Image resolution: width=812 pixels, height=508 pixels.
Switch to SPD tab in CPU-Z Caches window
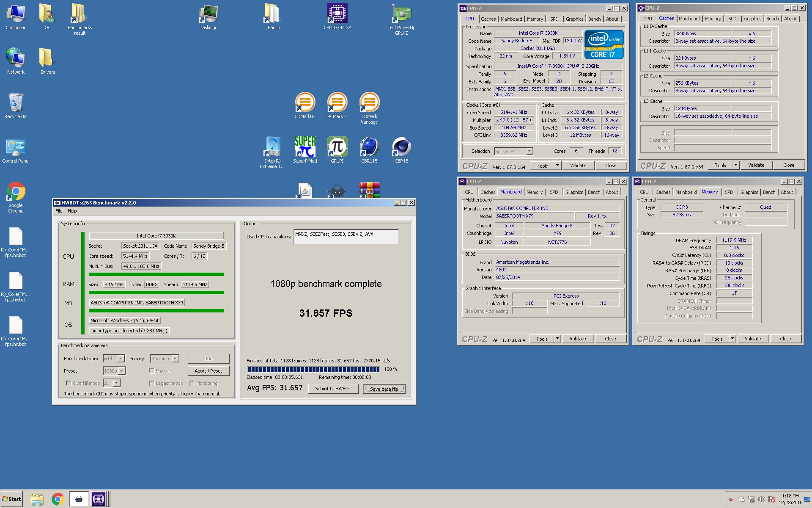pos(732,19)
